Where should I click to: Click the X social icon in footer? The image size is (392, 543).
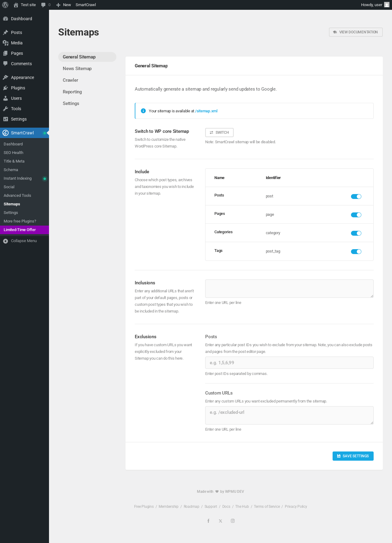(x=221, y=521)
